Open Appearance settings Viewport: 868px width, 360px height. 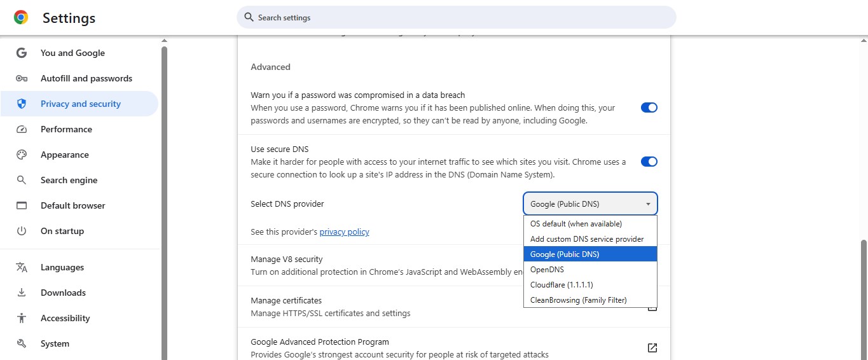point(79,155)
